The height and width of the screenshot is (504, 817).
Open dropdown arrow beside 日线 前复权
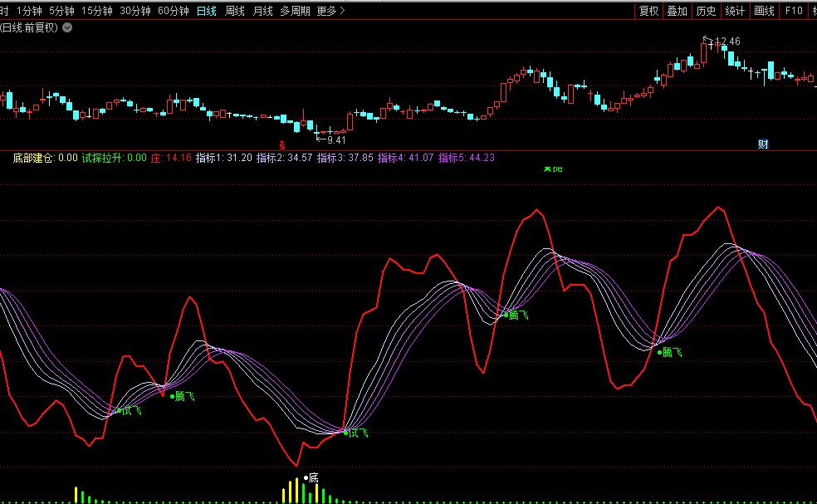coord(67,27)
